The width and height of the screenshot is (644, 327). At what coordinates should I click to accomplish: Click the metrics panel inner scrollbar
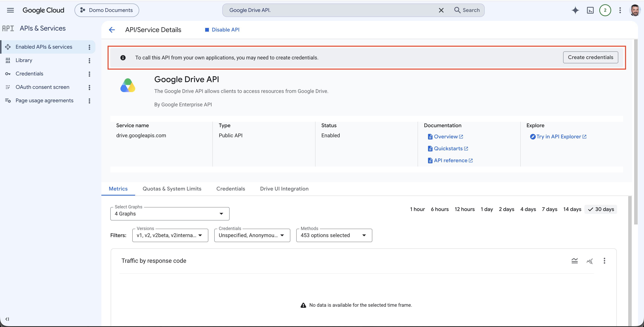tap(630, 261)
